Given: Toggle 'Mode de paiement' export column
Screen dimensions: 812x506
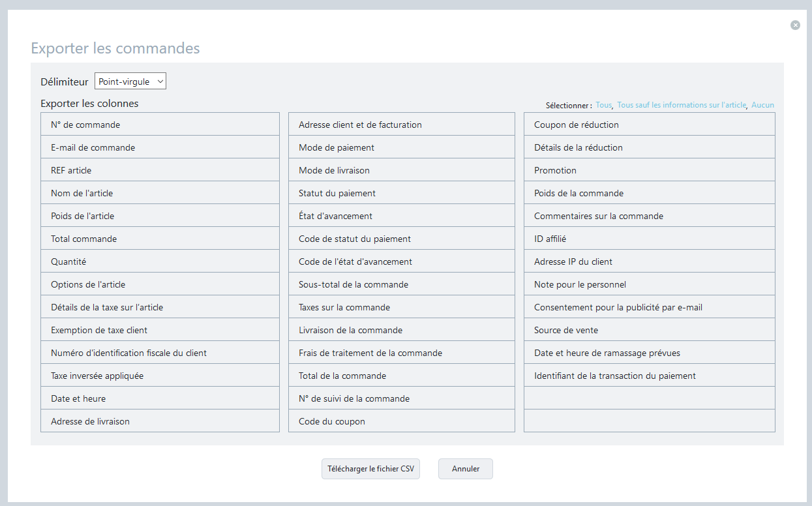Looking at the screenshot, I should tap(401, 147).
